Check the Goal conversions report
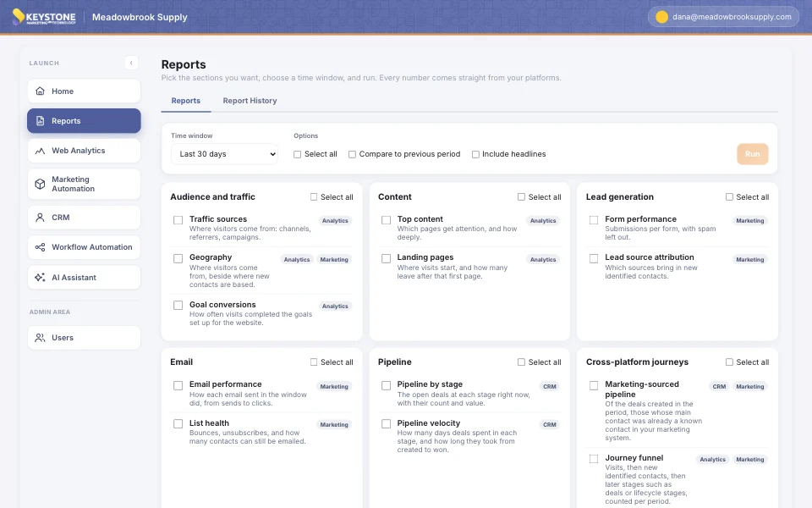The image size is (812, 508). 178,306
